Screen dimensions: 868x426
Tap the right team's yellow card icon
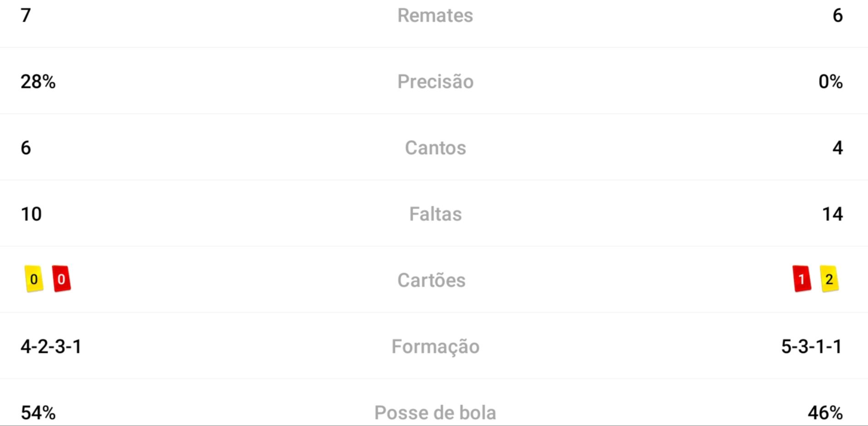coord(829,279)
